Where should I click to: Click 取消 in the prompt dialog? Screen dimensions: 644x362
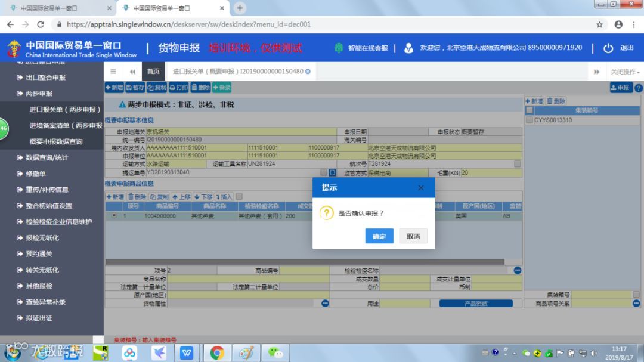pyautogui.click(x=413, y=236)
